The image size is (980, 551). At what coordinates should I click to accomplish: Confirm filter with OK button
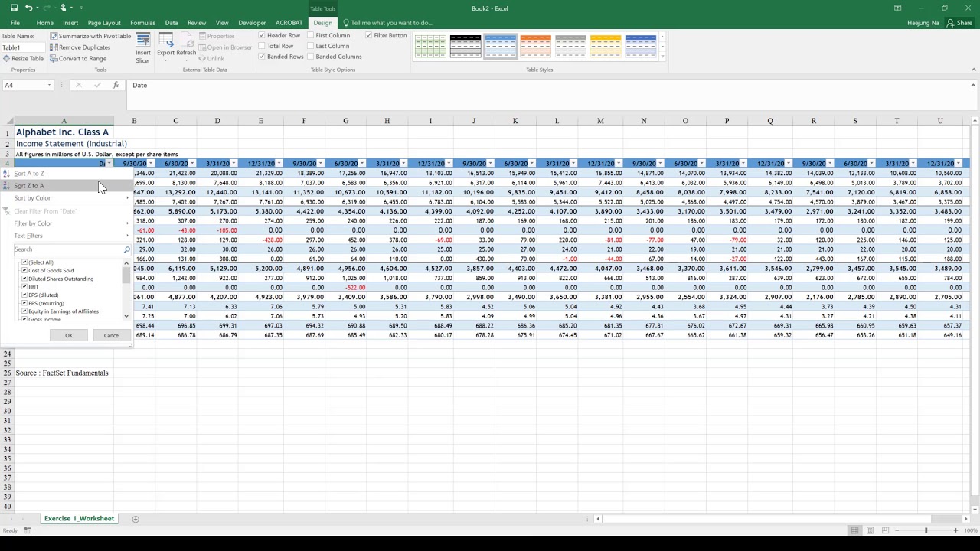69,335
